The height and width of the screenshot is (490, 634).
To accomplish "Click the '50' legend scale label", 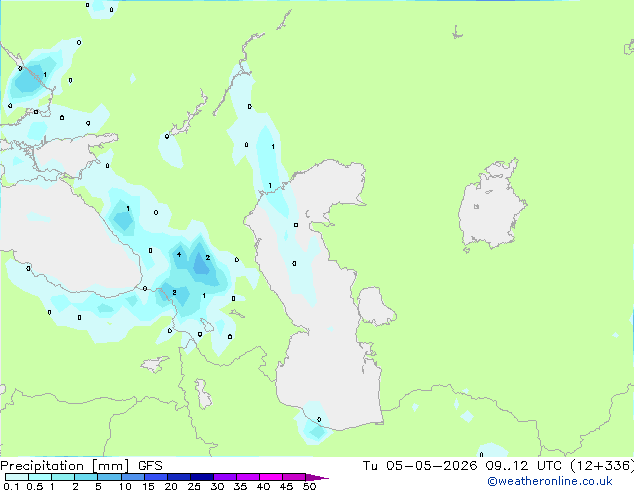I will [309, 486].
